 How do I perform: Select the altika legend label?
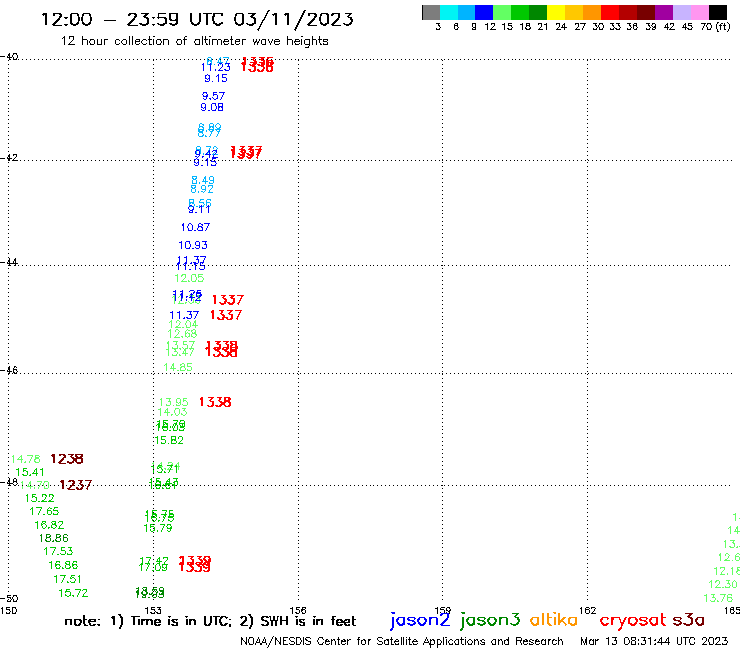(x=554, y=619)
